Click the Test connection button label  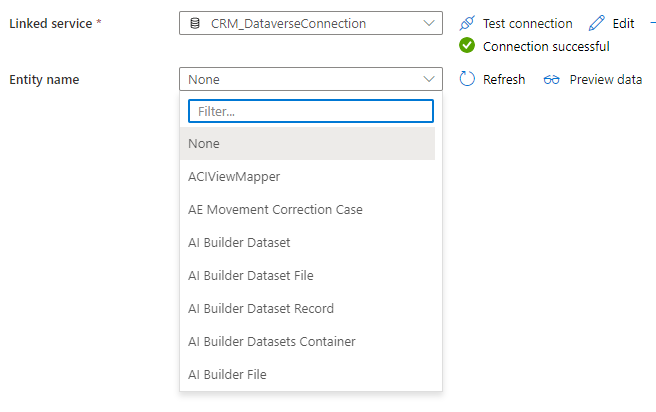click(527, 23)
